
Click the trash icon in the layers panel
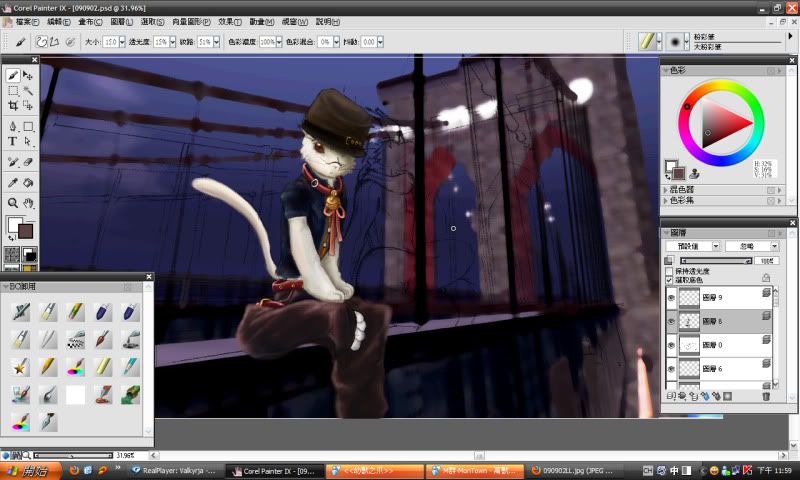click(766, 396)
